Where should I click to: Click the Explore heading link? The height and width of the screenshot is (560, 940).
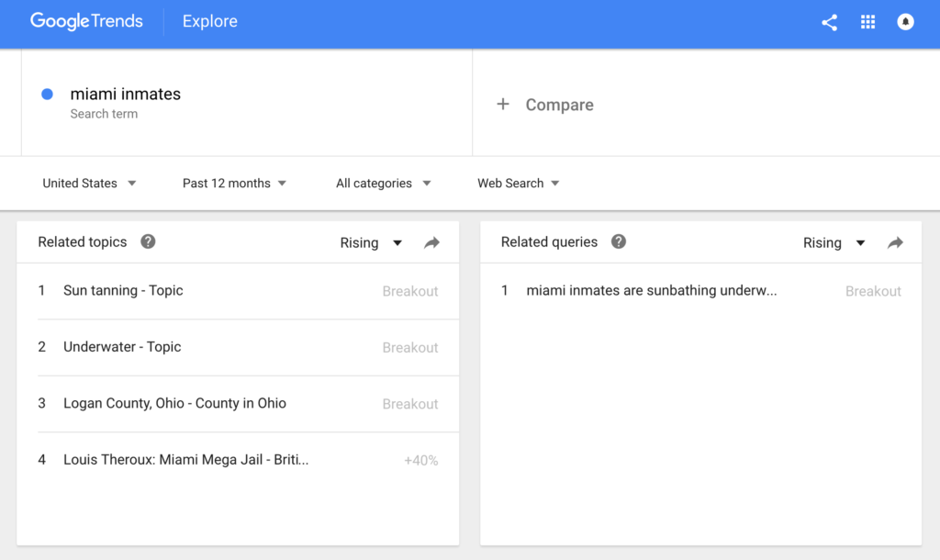(x=210, y=21)
